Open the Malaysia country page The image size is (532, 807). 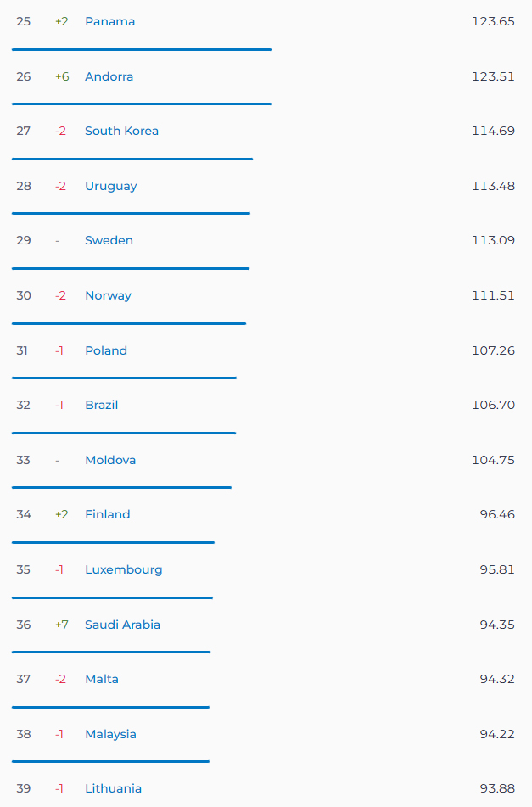[x=110, y=734]
